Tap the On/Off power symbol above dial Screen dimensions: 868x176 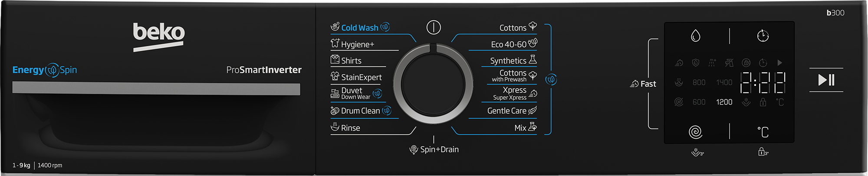click(434, 27)
